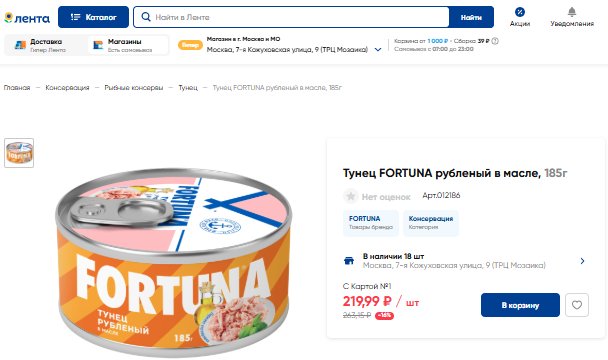Open the Акции percent icon
The image size is (608, 360).
pyautogui.click(x=520, y=12)
